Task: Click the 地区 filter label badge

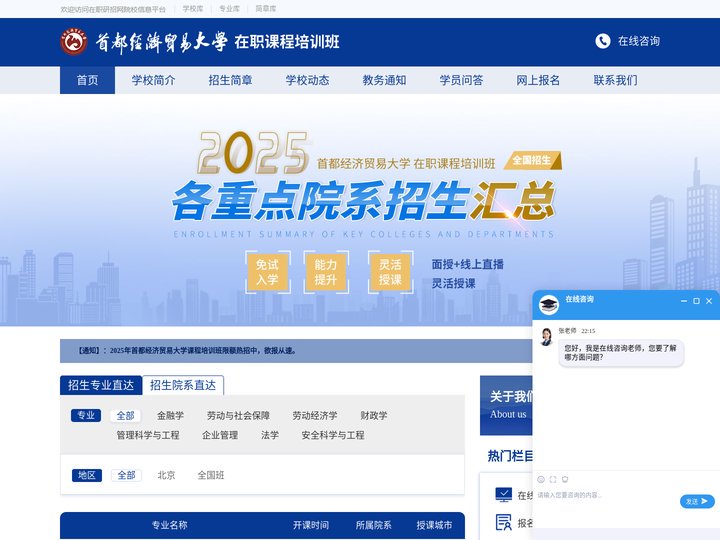Action: (x=87, y=475)
